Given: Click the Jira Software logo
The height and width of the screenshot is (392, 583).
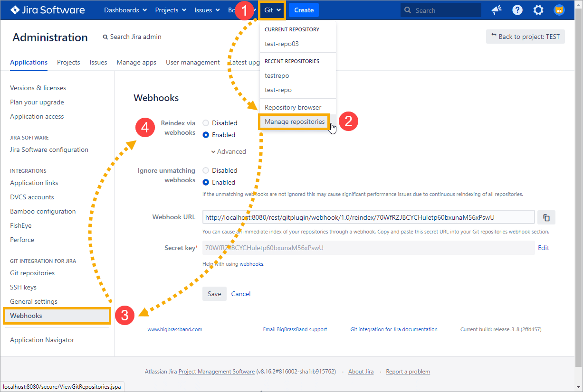Looking at the screenshot, I should (x=48, y=10).
